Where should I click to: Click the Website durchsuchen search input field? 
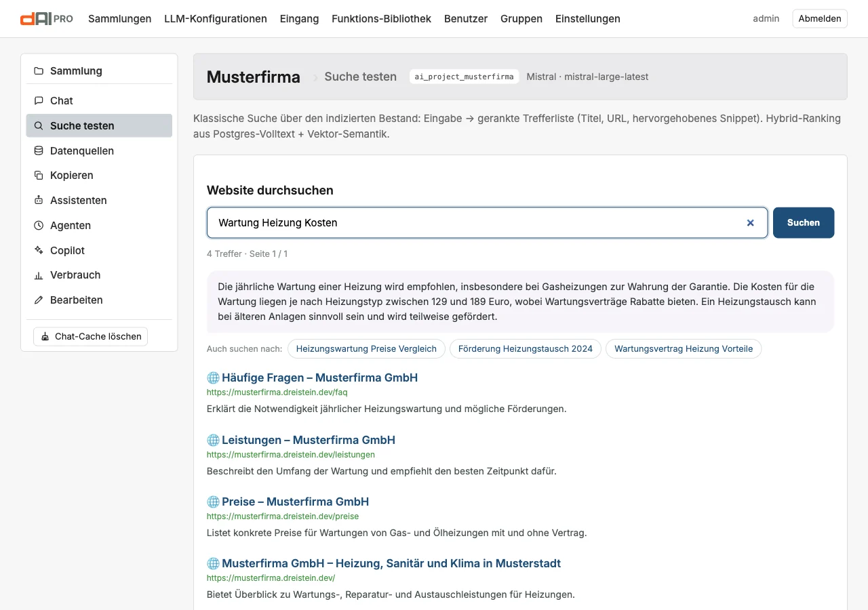(x=487, y=223)
